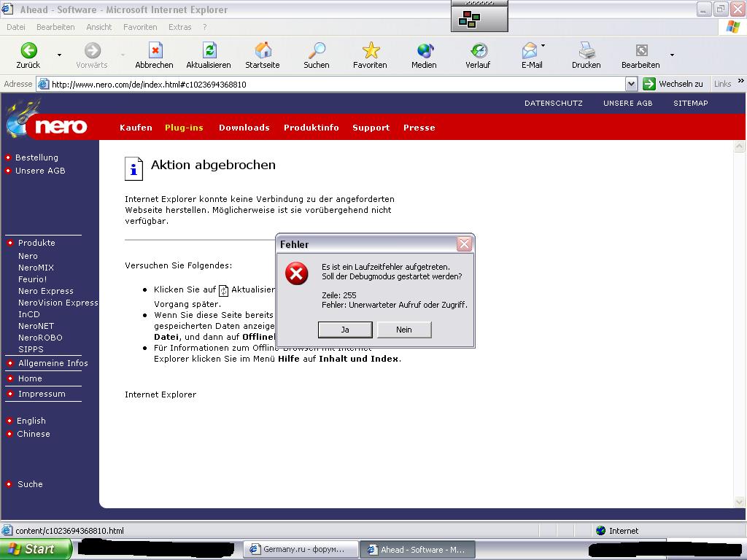This screenshot has height=560, width=747.
Task: Open the Produktinfo navigation link
Action: tap(311, 128)
